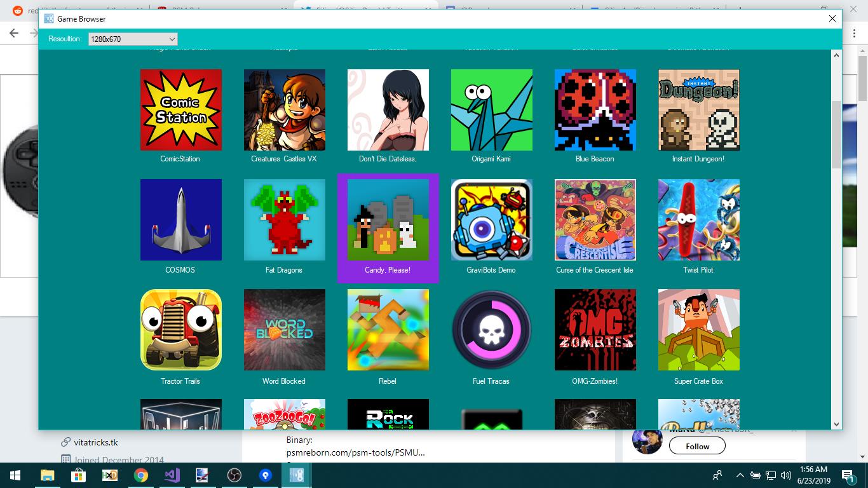The height and width of the screenshot is (488, 868).
Task: Open the Fuel Tiracas skull icon
Action: pyautogui.click(x=492, y=330)
